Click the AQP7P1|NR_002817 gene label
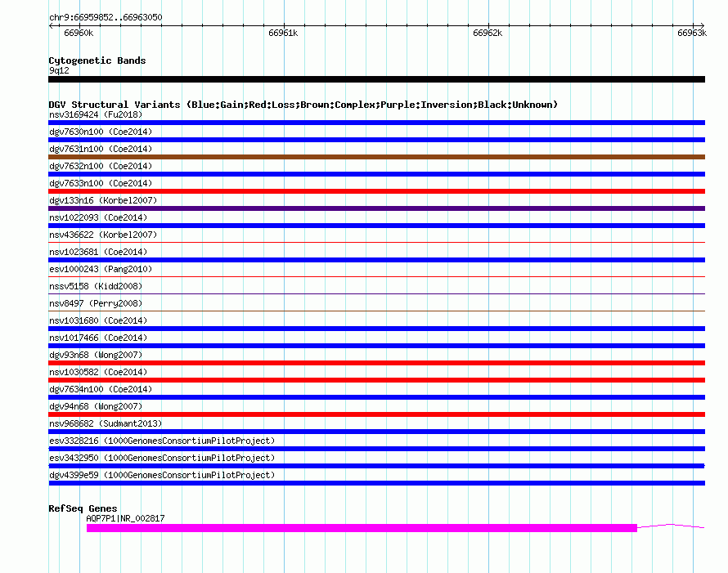Viewport: 728px width, 573px height. (125, 518)
